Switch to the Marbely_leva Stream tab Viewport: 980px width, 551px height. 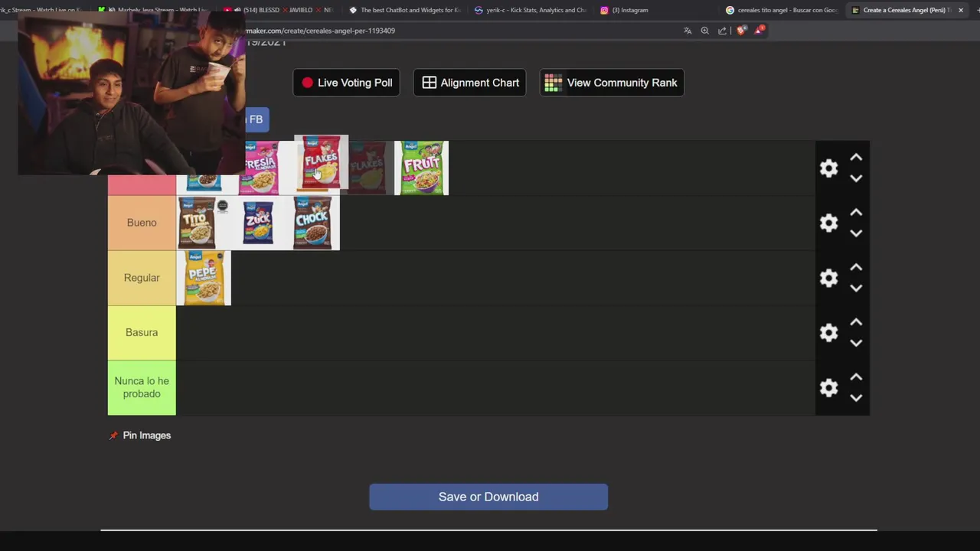click(x=153, y=10)
